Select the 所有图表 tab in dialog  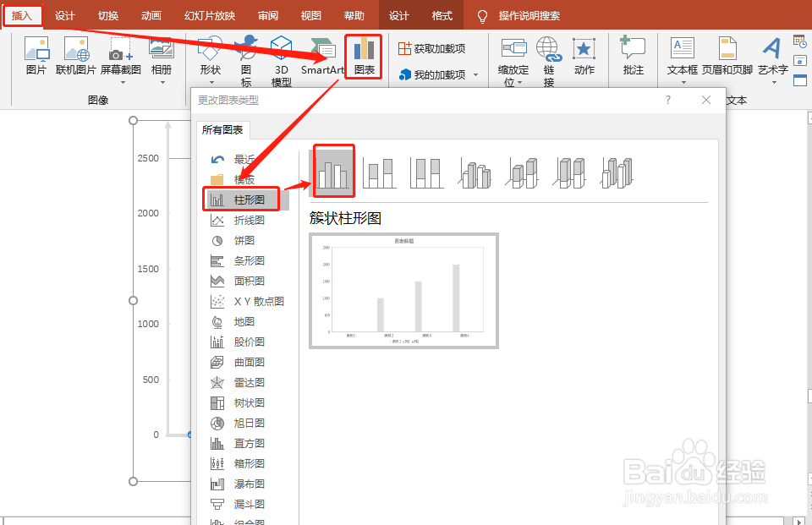click(222, 129)
